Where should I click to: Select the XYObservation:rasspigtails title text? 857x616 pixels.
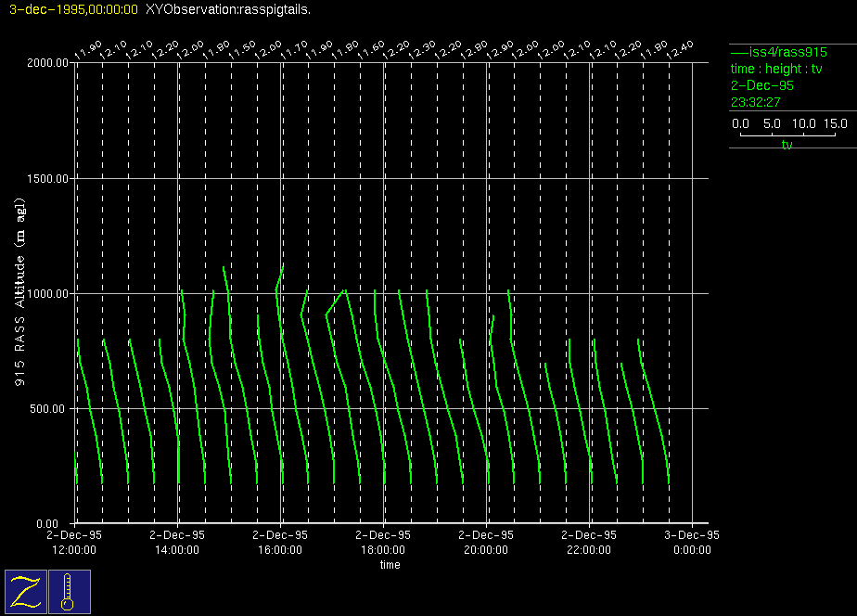(228, 9)
